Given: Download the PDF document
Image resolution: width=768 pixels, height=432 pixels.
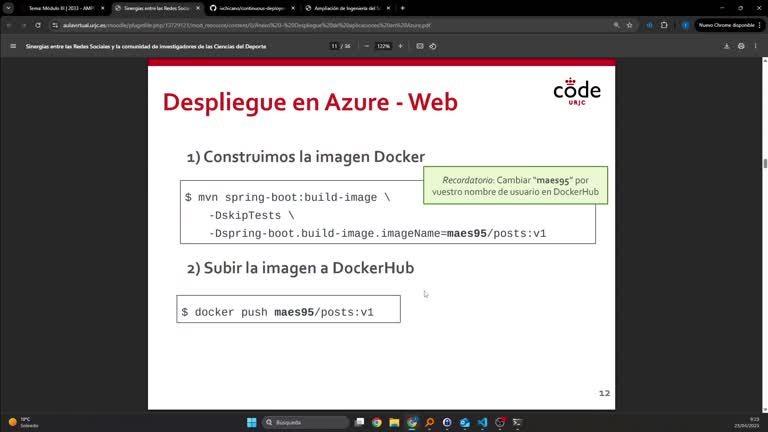Looking at the screenshot, I should coord(726,46).
